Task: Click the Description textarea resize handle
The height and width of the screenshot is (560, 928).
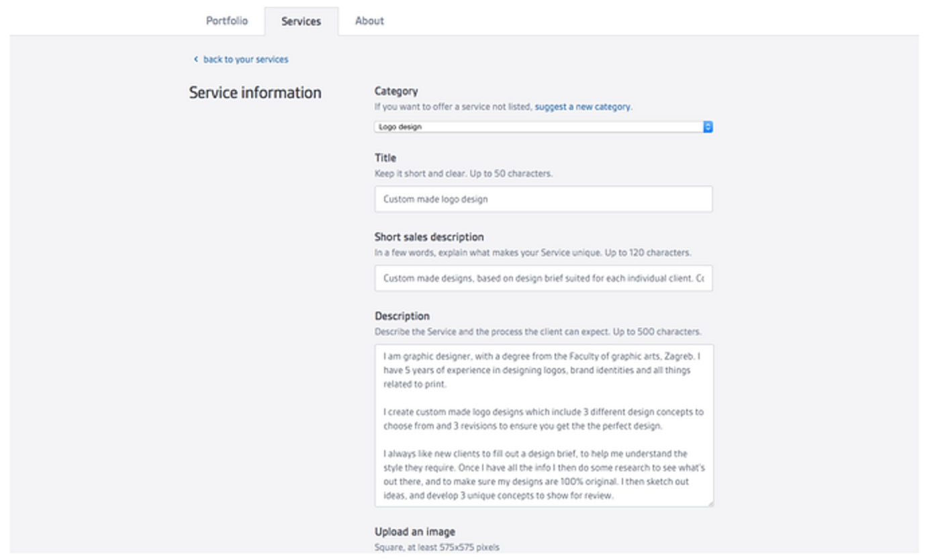Action: pos(710,503)
